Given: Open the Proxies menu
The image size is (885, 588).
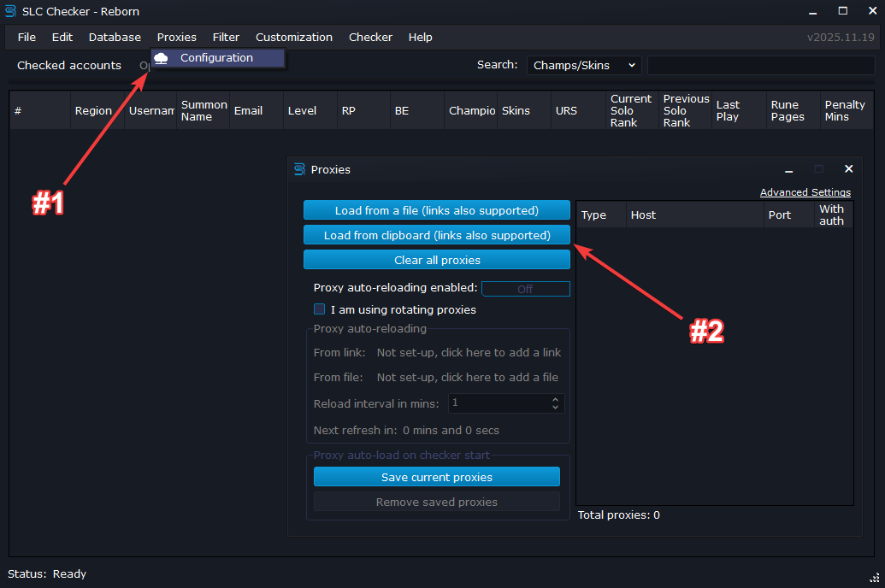Looking at the screenshot, I should point(177,38).
